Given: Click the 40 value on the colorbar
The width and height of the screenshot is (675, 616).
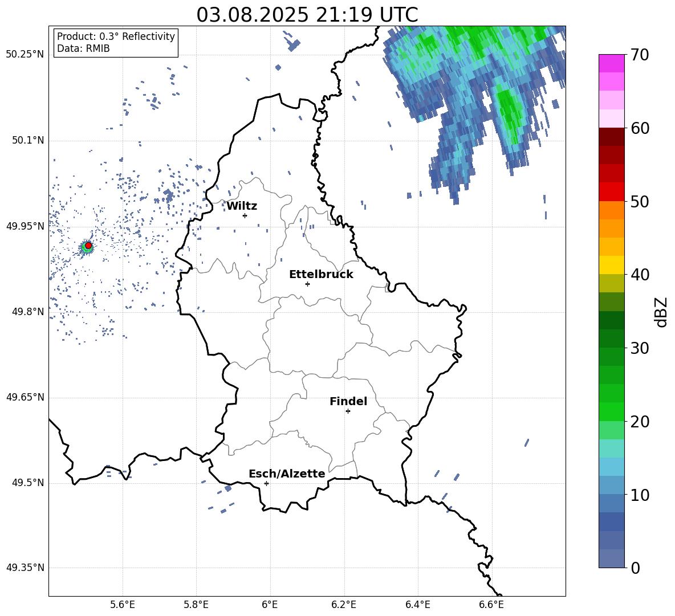Looking at the screenshot, I should (x=640, y=275).
